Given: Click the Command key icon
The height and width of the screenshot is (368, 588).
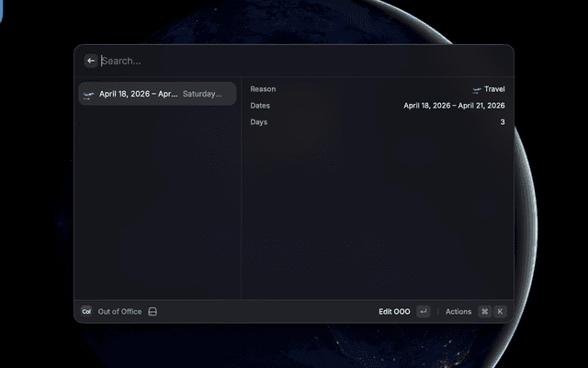Looking at the screenshot, I should (484, 312).
